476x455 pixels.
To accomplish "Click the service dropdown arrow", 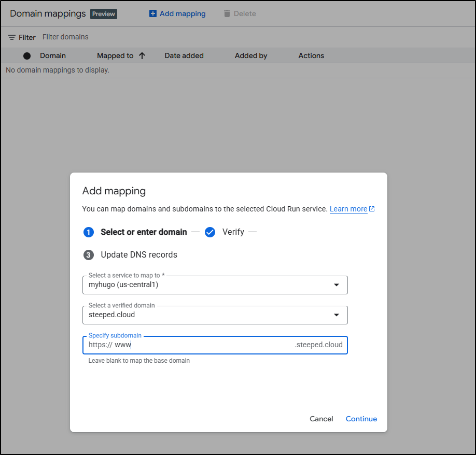I will click(337, 285).
